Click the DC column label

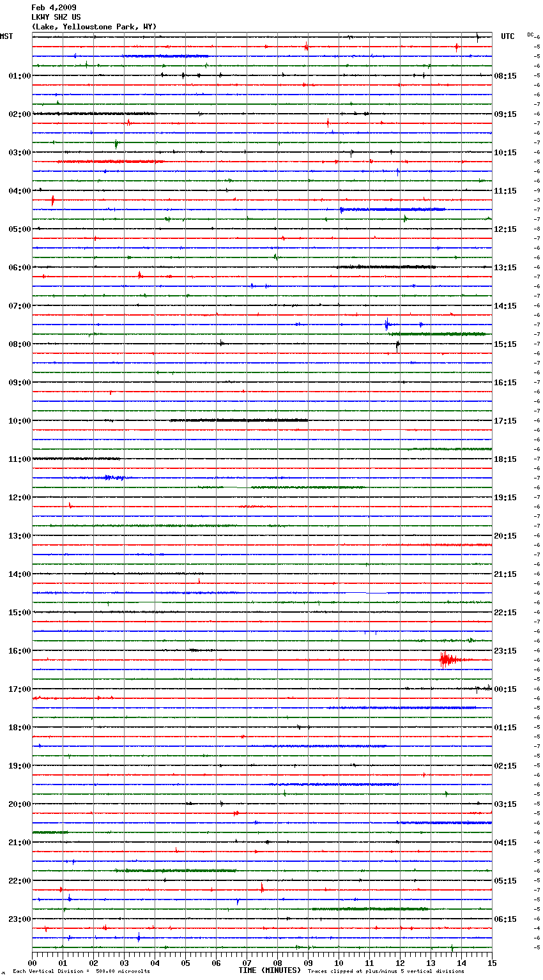[530, 34]
